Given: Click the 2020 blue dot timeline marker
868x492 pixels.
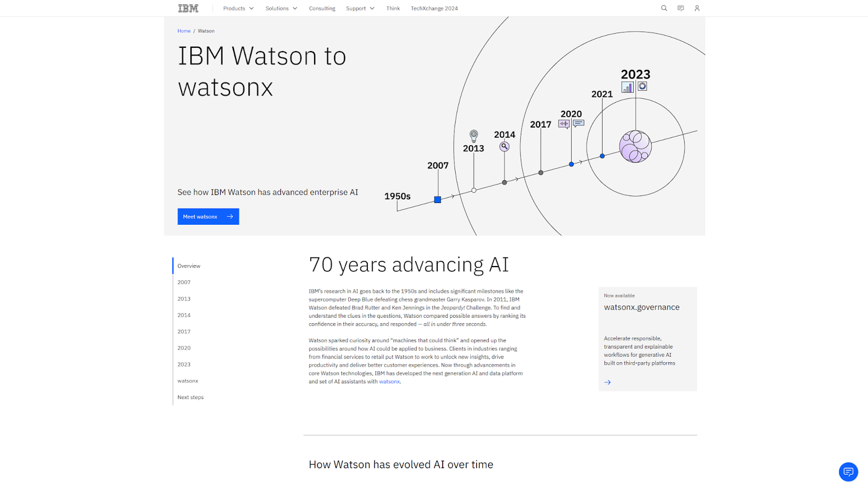Looking at the screenshot, I should tap(571, 164).
